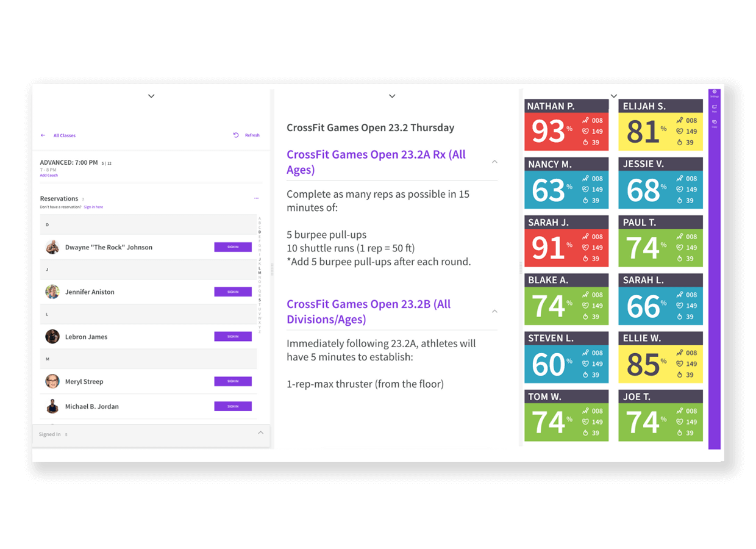Expand the Signed In list chevron
756x549 pixels.
click(x=260, y=432)
